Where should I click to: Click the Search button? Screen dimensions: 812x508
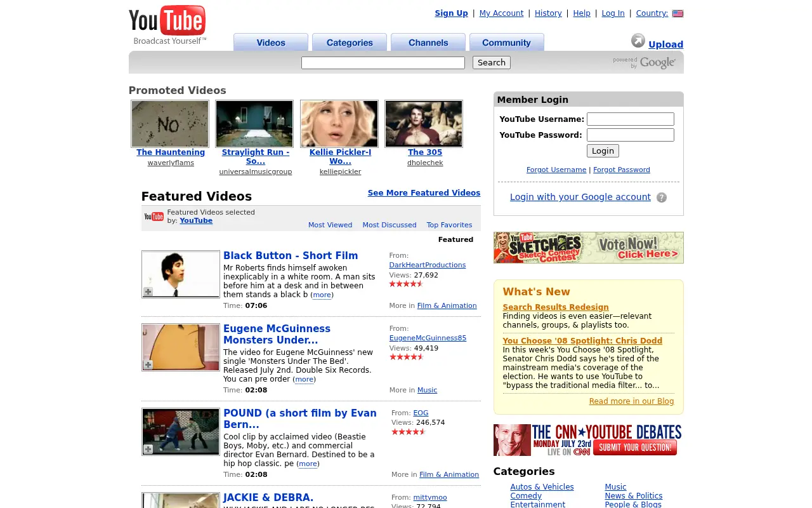pyautogui.click(x=492, y=63)
